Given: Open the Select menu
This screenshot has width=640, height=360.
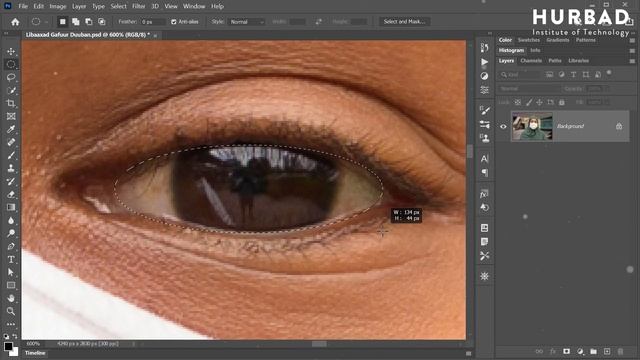Looking at the screenshot, I should [x=118, y=6].
